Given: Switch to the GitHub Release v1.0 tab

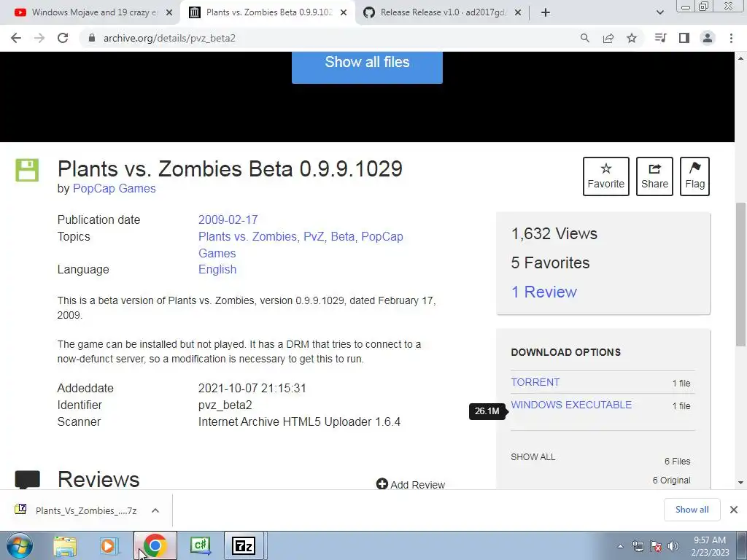Looking at the screenshot, I should (442, 12).
